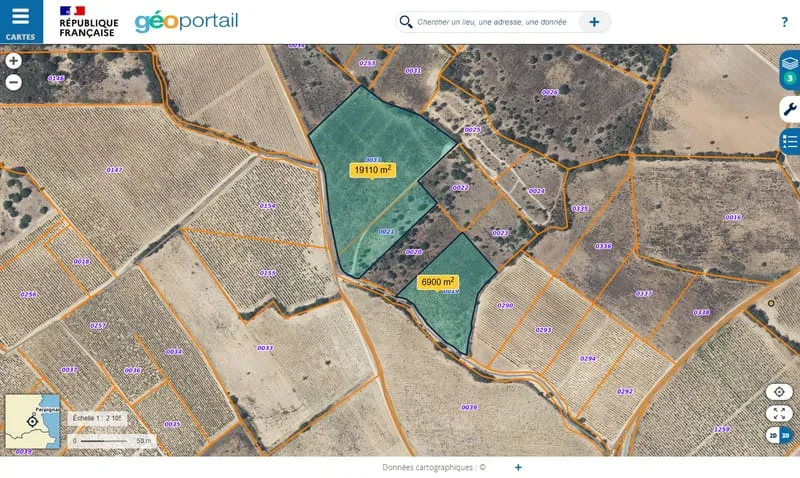Open the legend list panel
This screenshot has height=478, width=800.
pos(790,141)
